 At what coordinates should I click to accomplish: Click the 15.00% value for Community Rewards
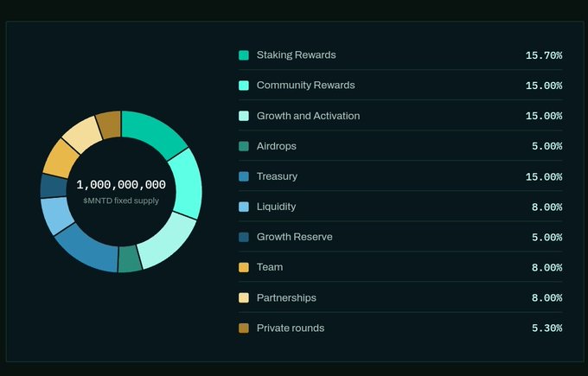[544, 86]
